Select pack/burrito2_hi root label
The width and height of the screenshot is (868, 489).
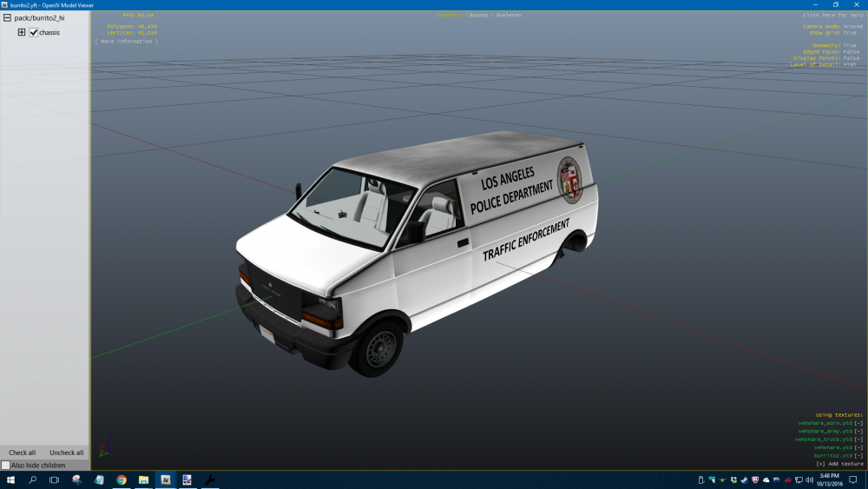click(x=39, y=17)
